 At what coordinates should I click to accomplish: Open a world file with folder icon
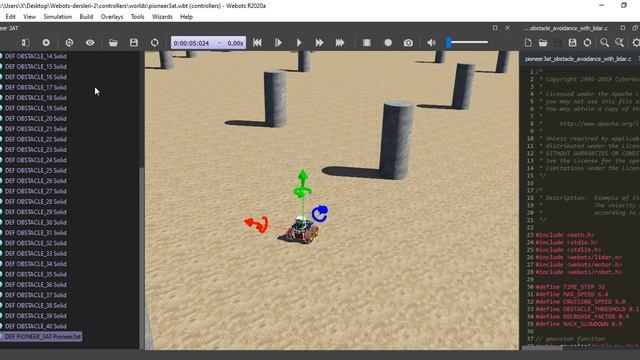tap(113, 42)
